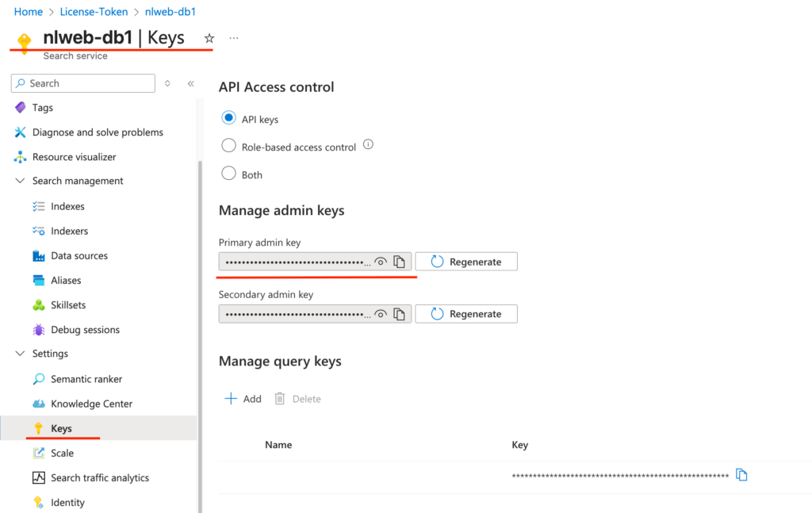
Task: Click the Knowledge Center icon
Action: coord(39,404)
